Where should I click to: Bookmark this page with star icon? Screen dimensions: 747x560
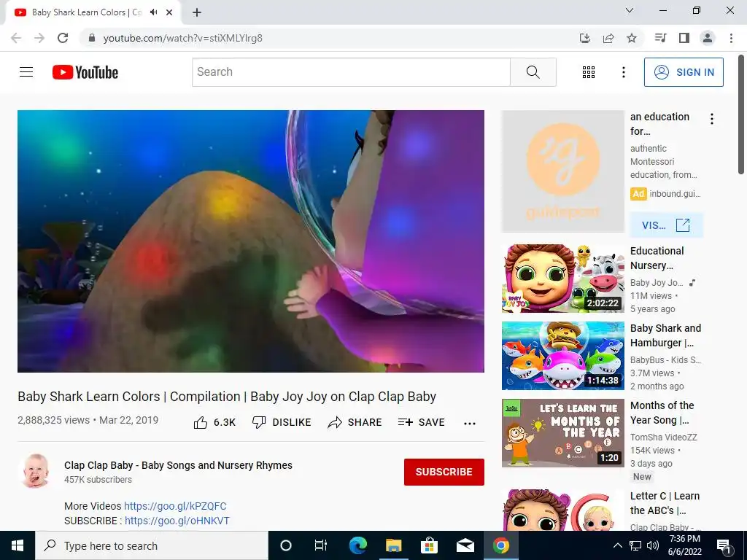[x=632, y=38]
